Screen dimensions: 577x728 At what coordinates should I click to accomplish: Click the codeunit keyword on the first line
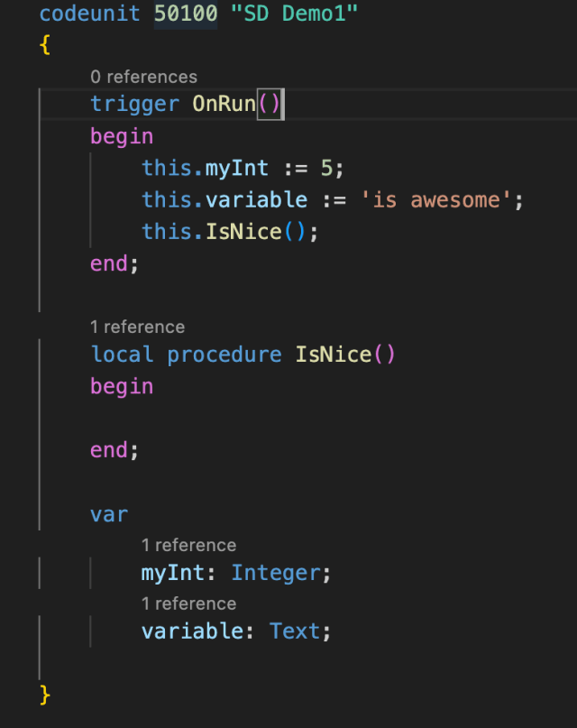[90, 14]
